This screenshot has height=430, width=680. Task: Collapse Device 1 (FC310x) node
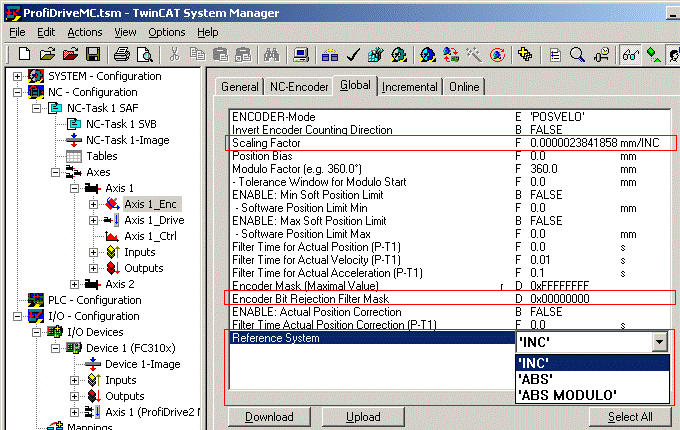coord(56,348)
